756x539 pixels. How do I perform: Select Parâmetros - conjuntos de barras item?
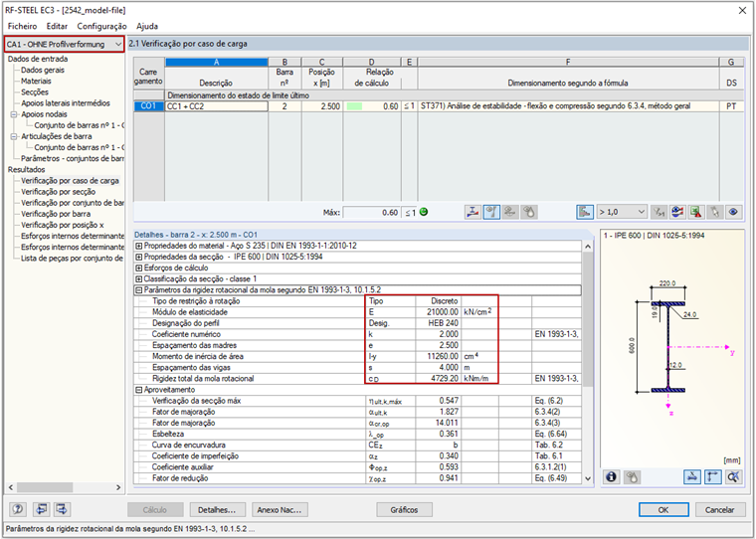pos(73,158)
